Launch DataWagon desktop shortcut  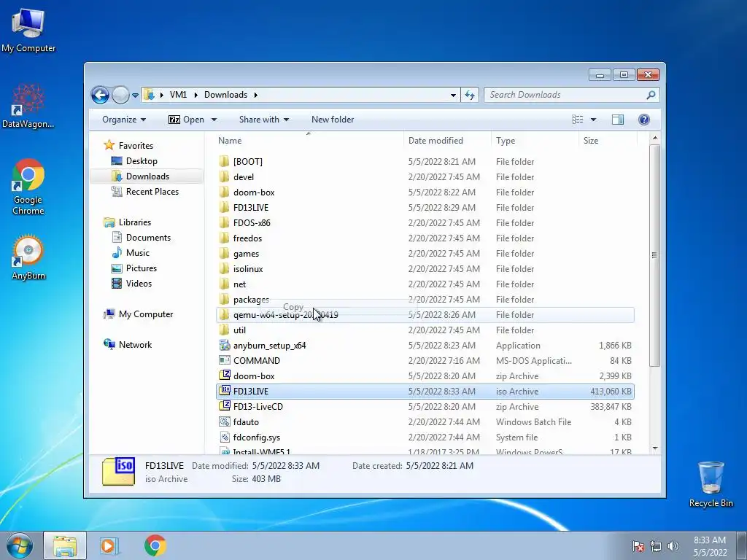click(28, 106)
